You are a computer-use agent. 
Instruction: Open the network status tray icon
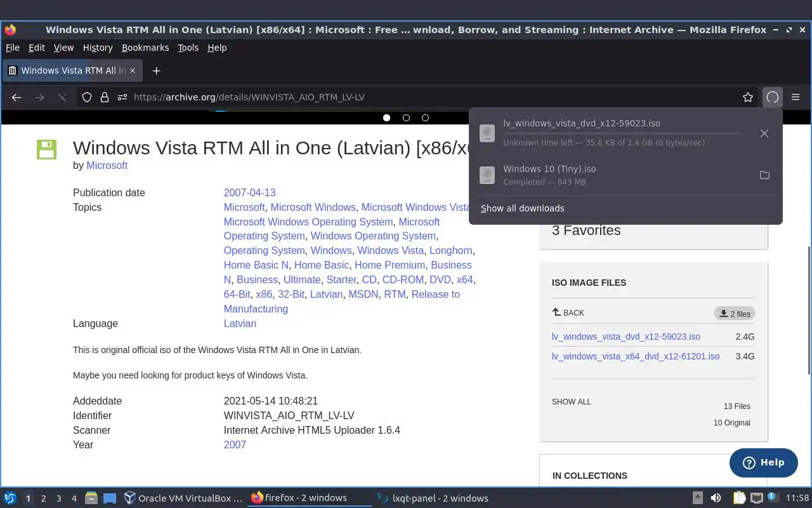(756, 498)
